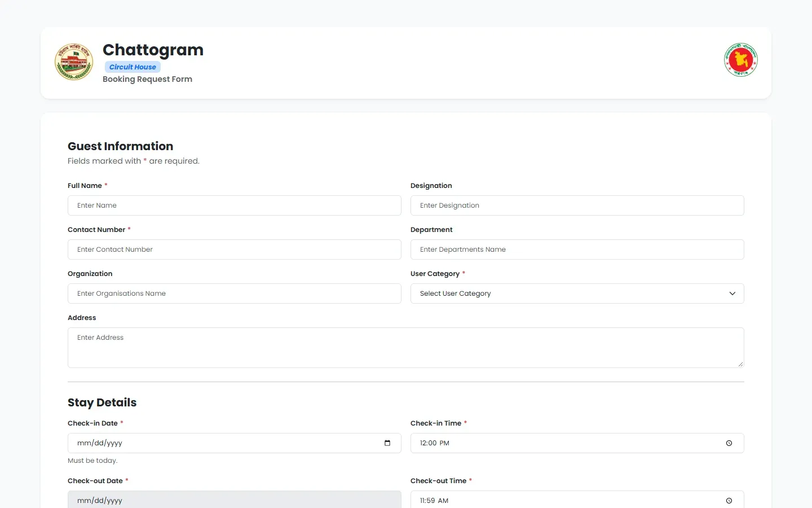Click the 'Must be today.' hint text

92,461
